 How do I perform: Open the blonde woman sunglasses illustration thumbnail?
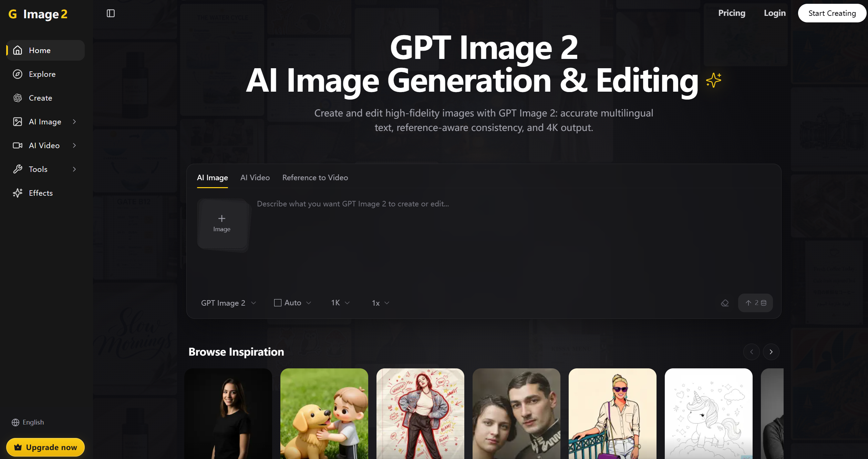tap(612, 414)
